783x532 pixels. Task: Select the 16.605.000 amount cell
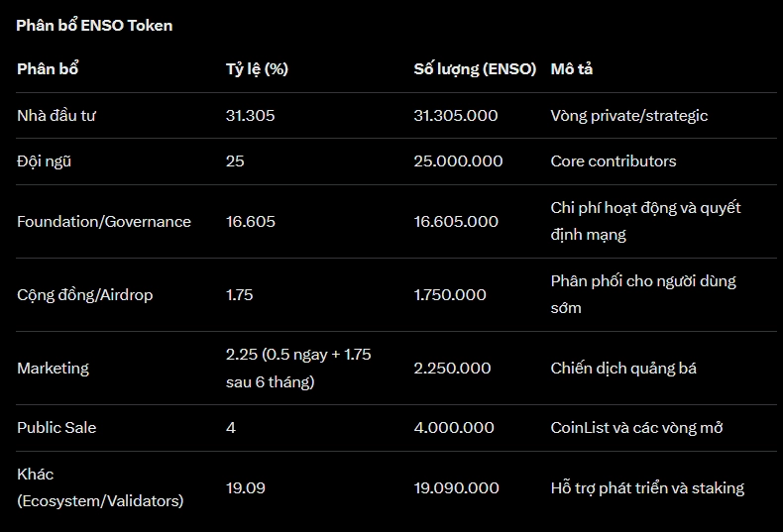(x=456, y=222)
